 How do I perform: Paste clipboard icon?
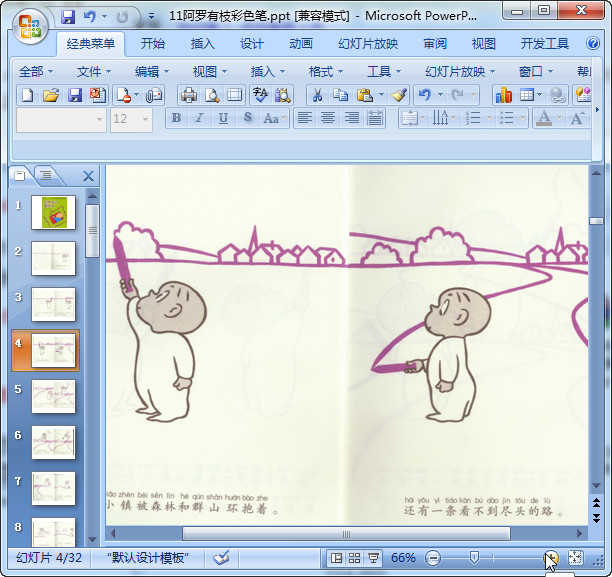coord(365,95)
